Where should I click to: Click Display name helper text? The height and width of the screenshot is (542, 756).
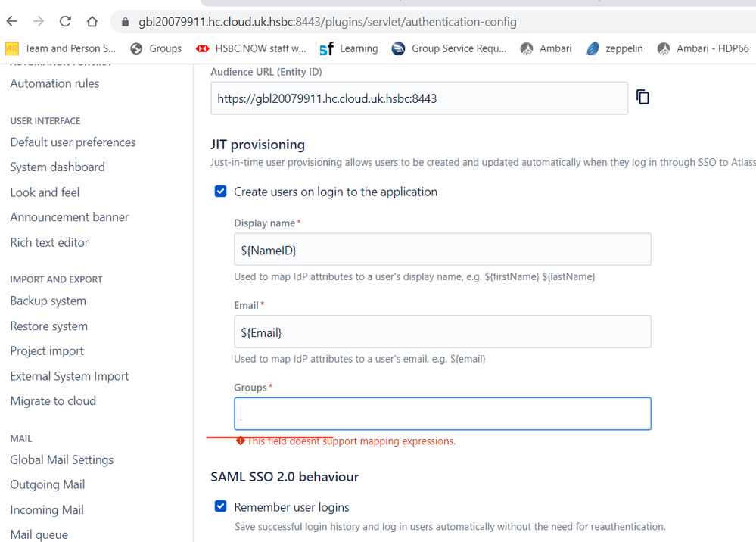pos(415,277)
